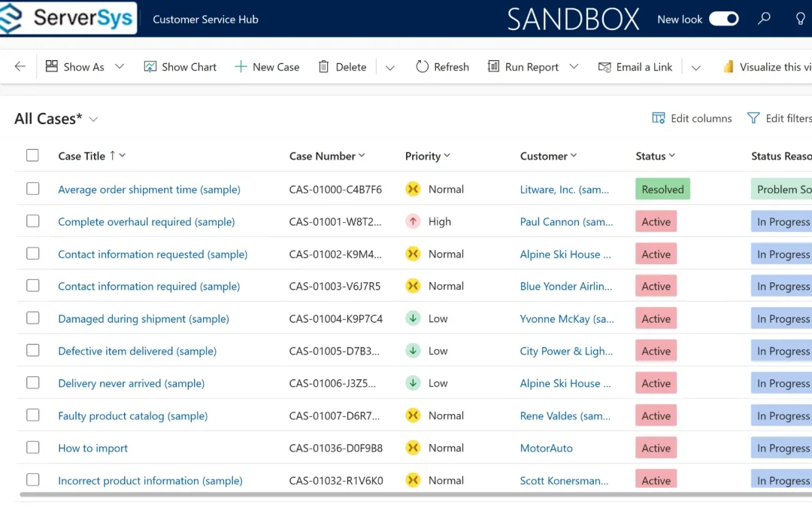Click the Edit columns icon
This screenshot has height=508, width=812.
click(658, 118)
